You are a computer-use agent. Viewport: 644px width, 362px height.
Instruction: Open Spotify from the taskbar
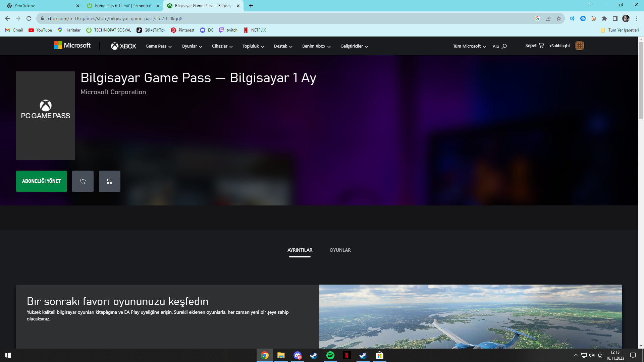point(330,355)
